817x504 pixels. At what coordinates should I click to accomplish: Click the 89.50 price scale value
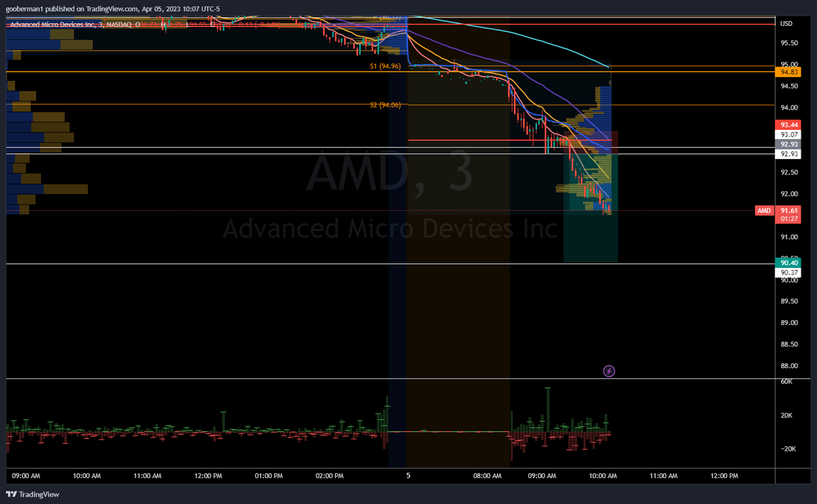point(790,301)
